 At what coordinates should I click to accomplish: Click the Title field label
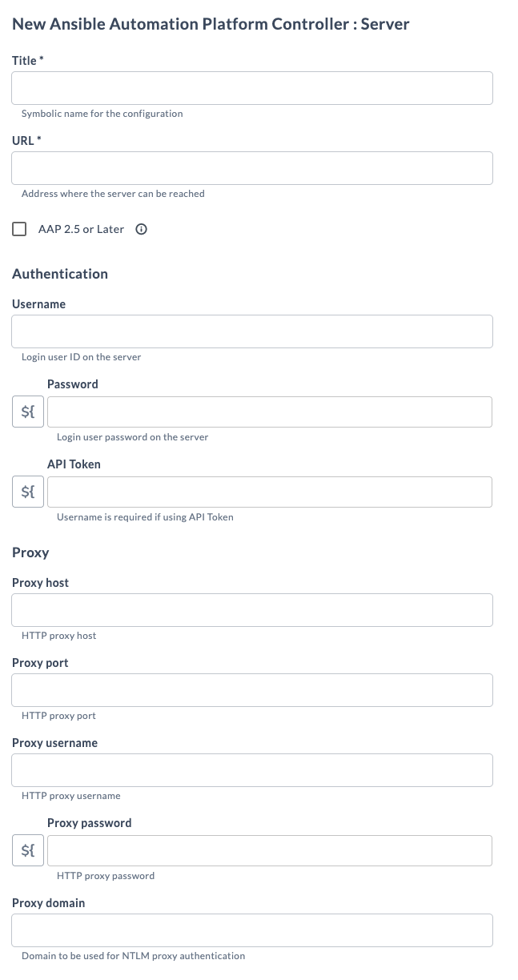coord(24,61)
